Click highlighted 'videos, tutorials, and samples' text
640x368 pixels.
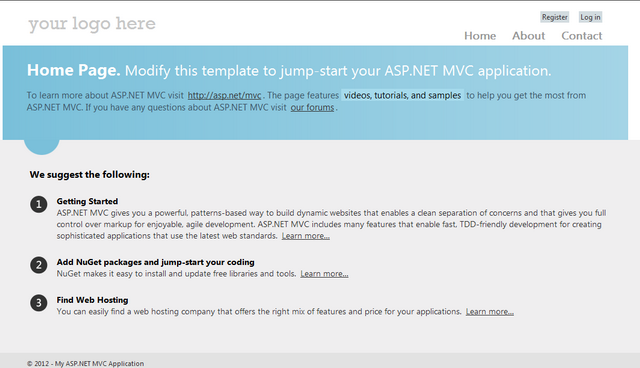[x=402, y=95]
